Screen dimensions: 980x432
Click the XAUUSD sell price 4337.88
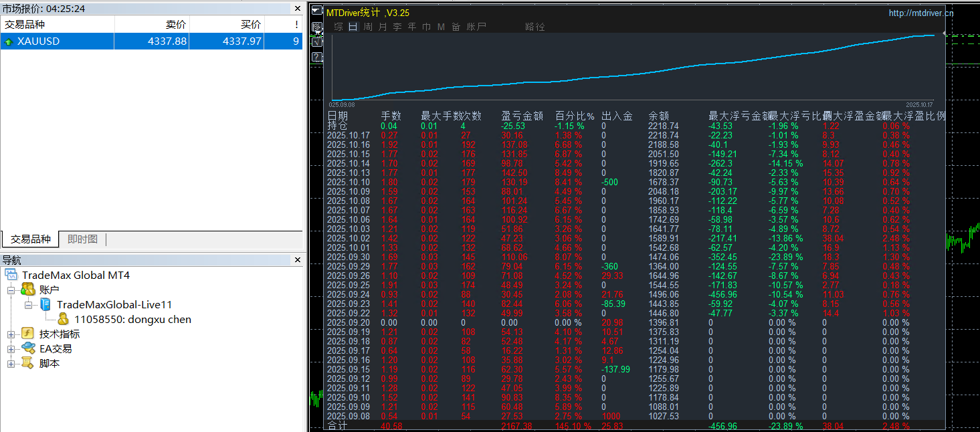[x=167, y=41]
